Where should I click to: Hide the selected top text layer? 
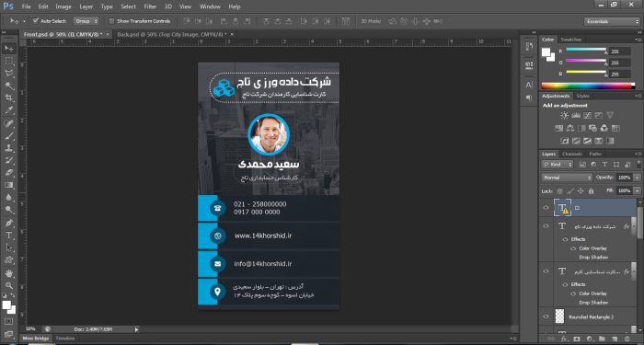546,208
